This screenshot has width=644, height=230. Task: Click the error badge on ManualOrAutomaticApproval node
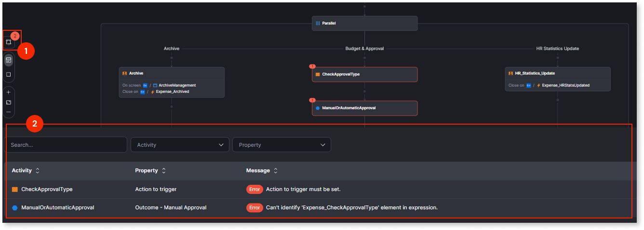point(312,100)
